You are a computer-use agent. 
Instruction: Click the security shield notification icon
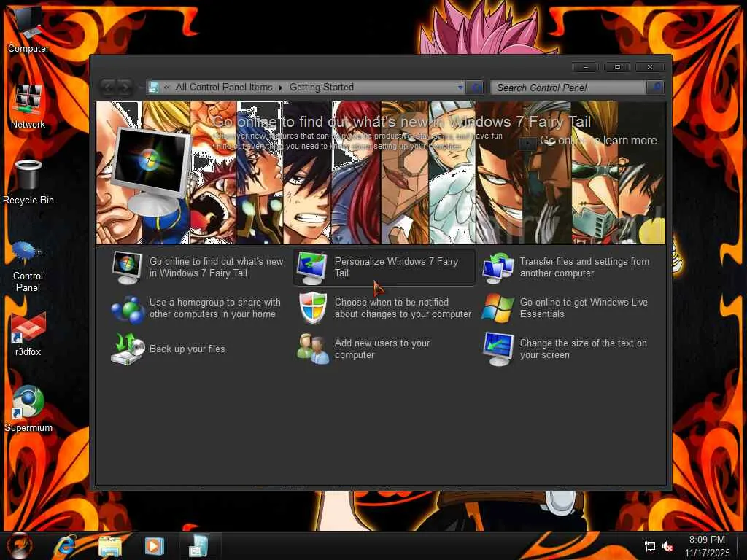click(312, 308)
